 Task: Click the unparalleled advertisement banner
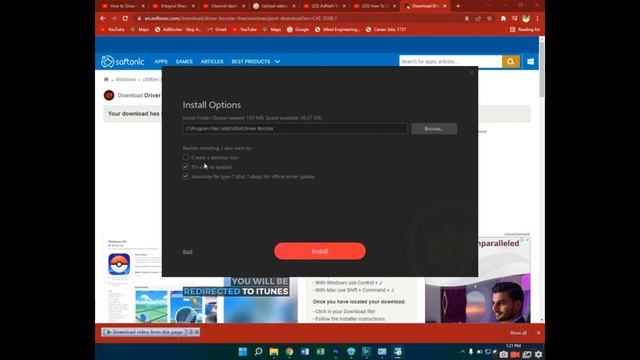tap(478, 280)
